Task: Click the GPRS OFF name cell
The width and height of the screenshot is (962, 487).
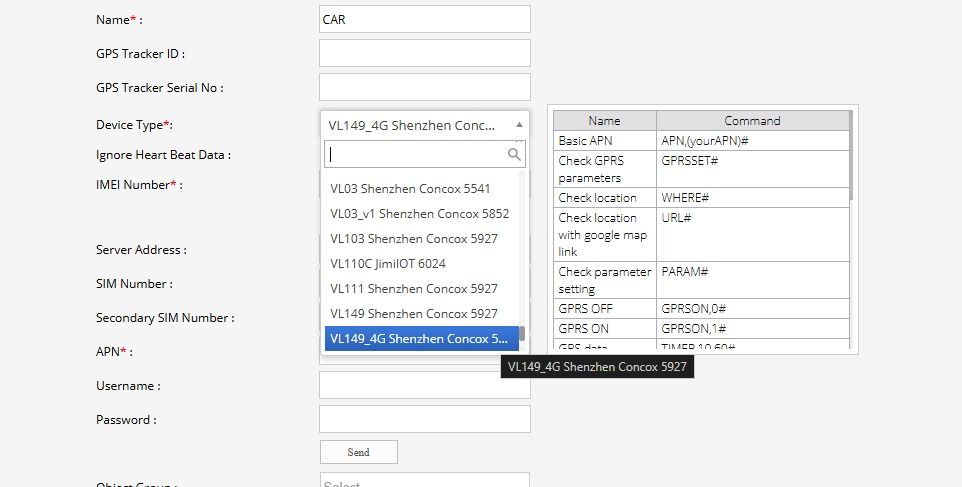Action: [605, 309]
